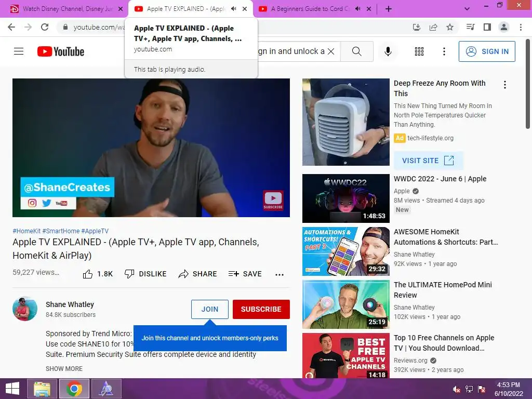Screen dimensions: 532x399
Task: Share this page from address bar
Action: coord(433,27)
